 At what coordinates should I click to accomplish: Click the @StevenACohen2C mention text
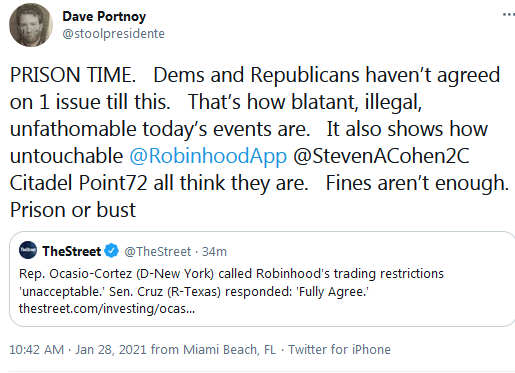[381, 156]
